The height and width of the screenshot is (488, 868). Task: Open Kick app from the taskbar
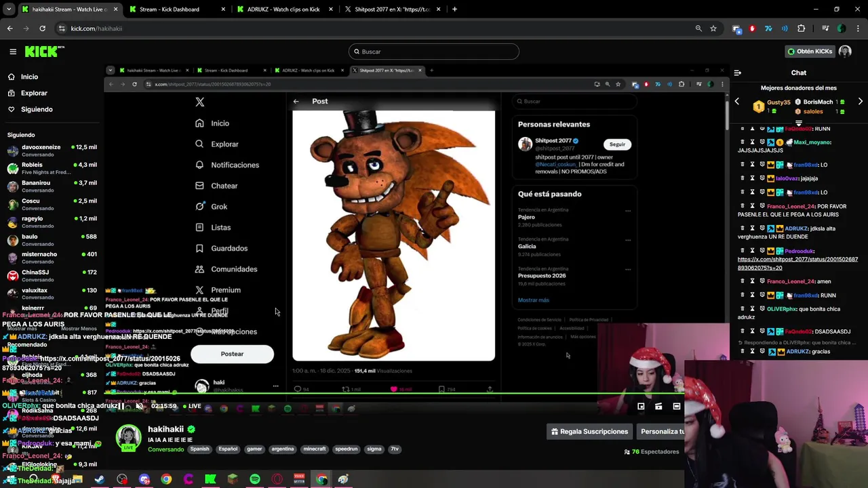210,479
